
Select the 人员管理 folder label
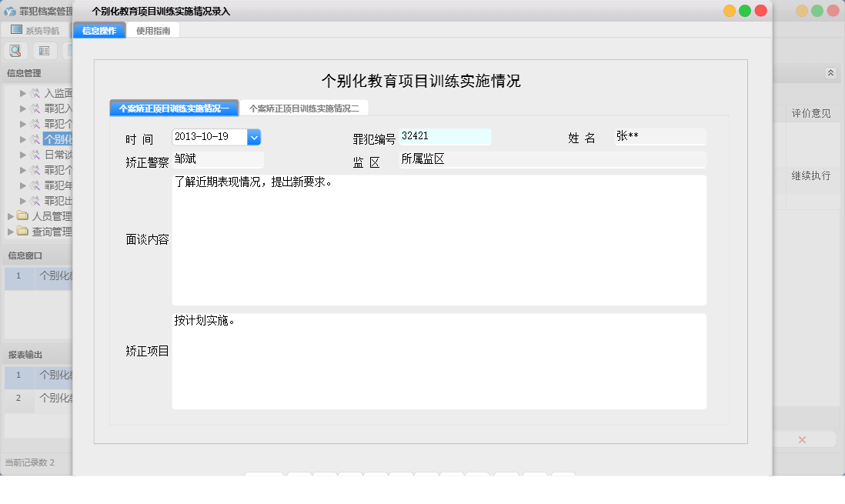(x=52, y=216)
